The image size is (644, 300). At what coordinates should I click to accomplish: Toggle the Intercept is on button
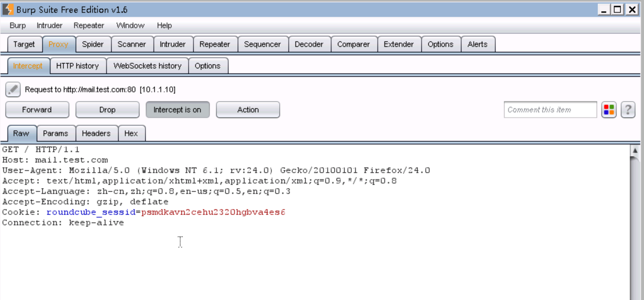(178, 110)
